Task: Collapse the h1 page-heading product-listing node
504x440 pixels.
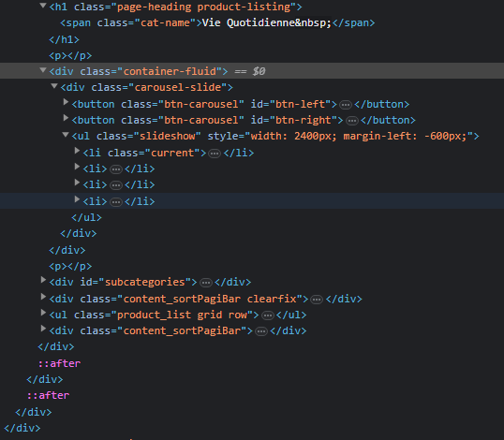Action: (43, 5)
